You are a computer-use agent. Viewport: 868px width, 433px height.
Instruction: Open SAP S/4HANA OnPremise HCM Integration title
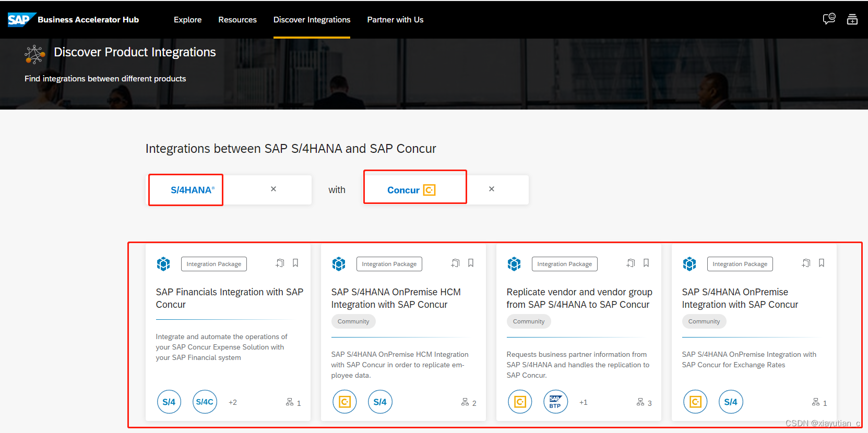pyautogui.click(x=396, y=298)
